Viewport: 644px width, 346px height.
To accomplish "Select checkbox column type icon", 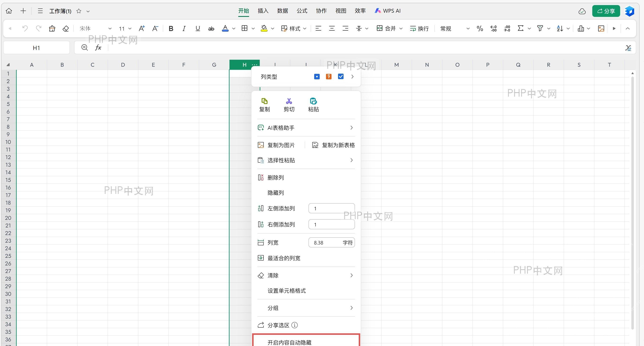I will pos(341,76).
